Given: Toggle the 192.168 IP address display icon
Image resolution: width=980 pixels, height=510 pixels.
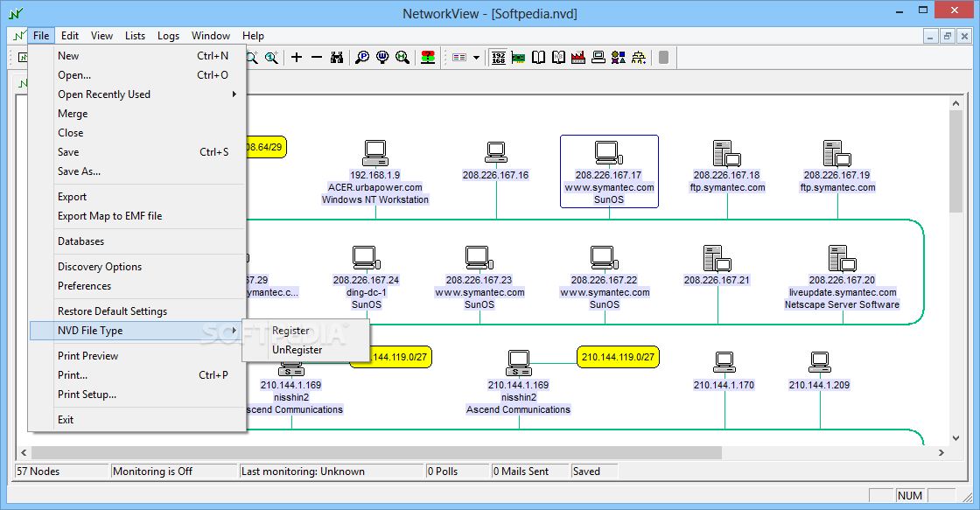Looking at the screenshot, I should 498,58.
